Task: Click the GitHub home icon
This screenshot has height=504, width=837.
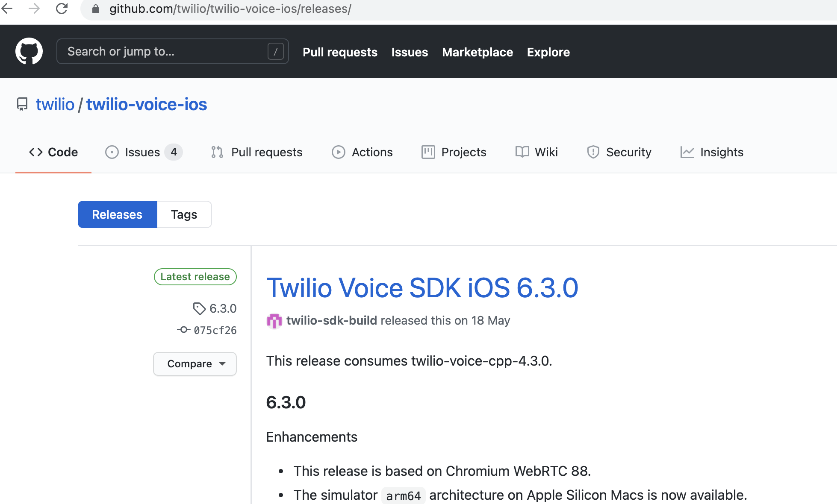Action: [x=29, y=51]
